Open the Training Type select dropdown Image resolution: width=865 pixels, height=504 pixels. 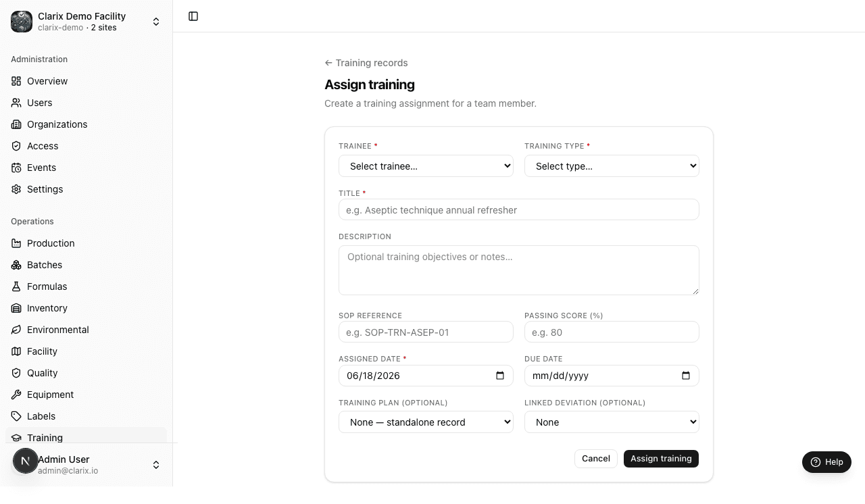[x=612, y=166]
